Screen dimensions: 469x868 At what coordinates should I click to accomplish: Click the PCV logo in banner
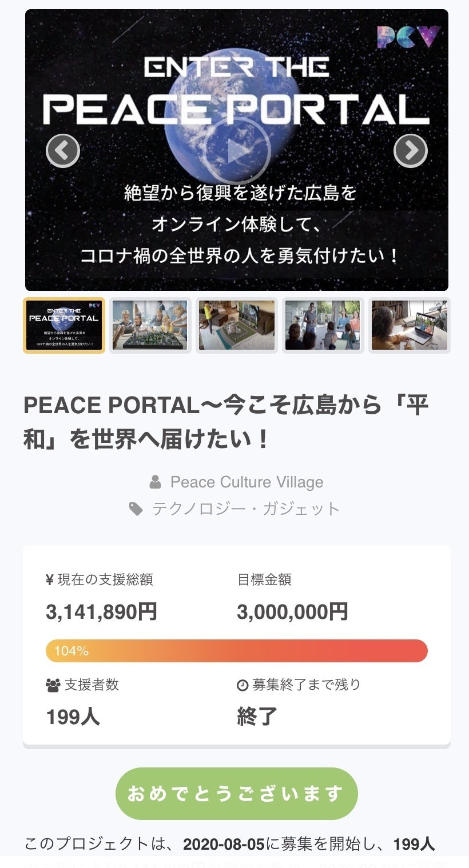tap(408, 37)
